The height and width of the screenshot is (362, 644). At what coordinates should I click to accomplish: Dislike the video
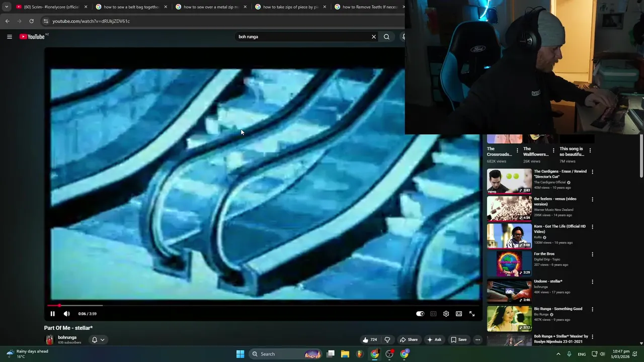387,340
